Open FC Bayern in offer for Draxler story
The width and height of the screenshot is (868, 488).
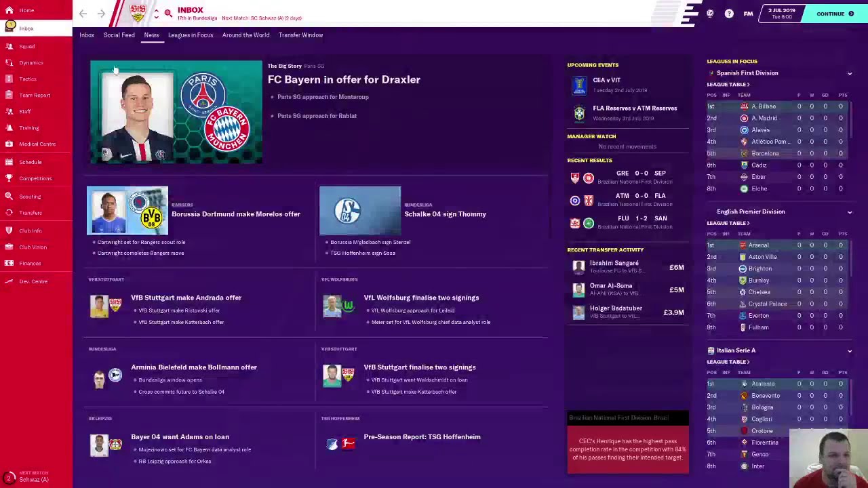coord(344,79)
